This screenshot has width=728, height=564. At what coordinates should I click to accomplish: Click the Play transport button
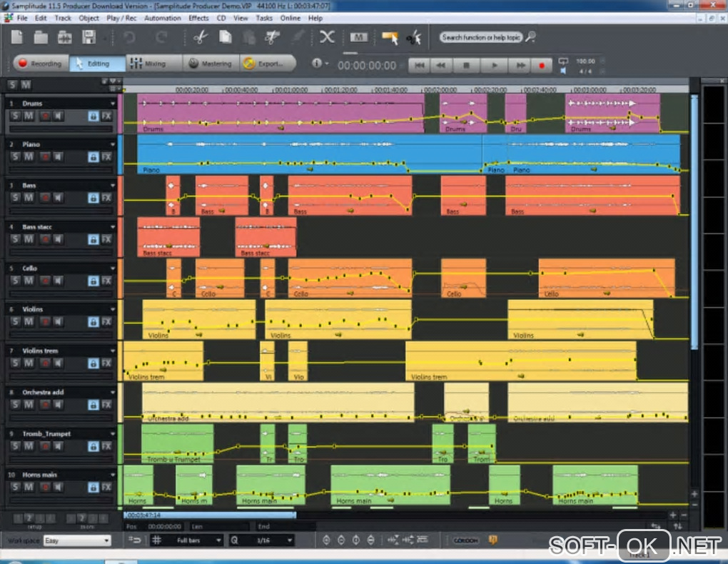(494, 66)
